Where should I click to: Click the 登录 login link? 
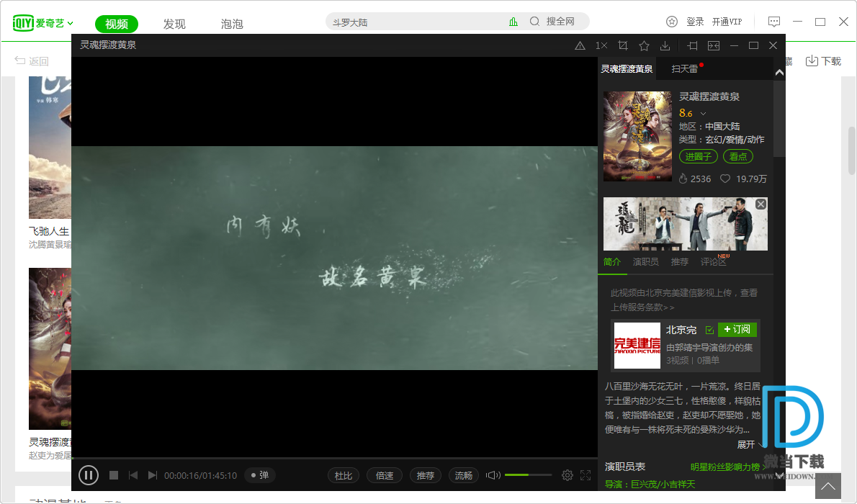coord(695,22)
